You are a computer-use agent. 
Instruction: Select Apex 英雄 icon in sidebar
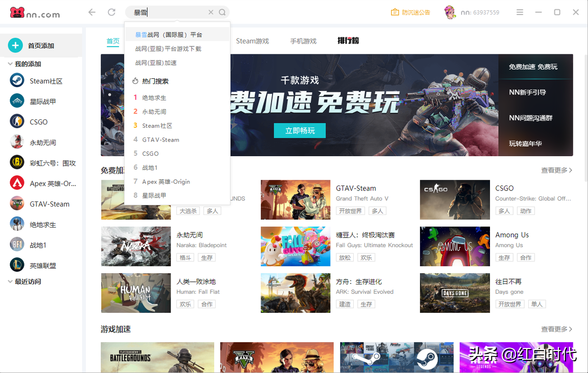click(17, 184)
